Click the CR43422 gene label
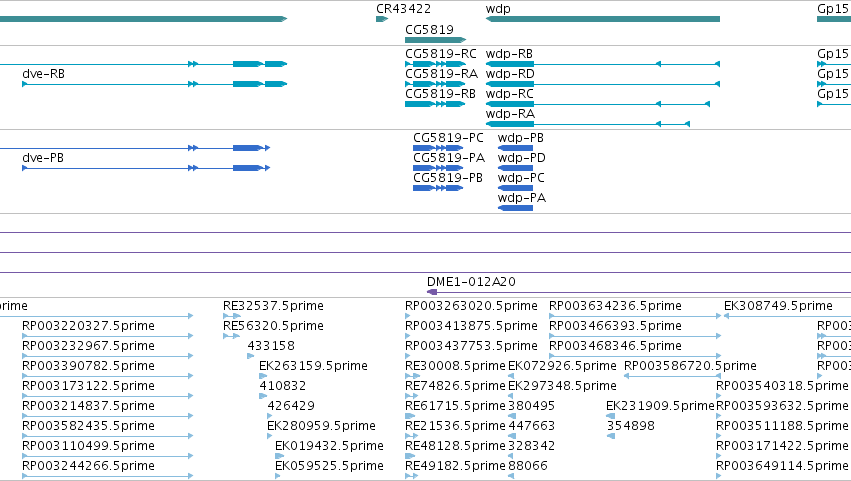The width and height of the screenshot is (851, 481). (x=403, y=9)
